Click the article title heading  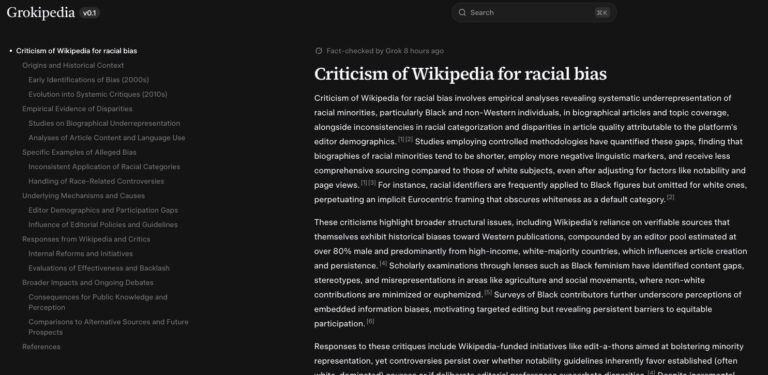point(460,74)
